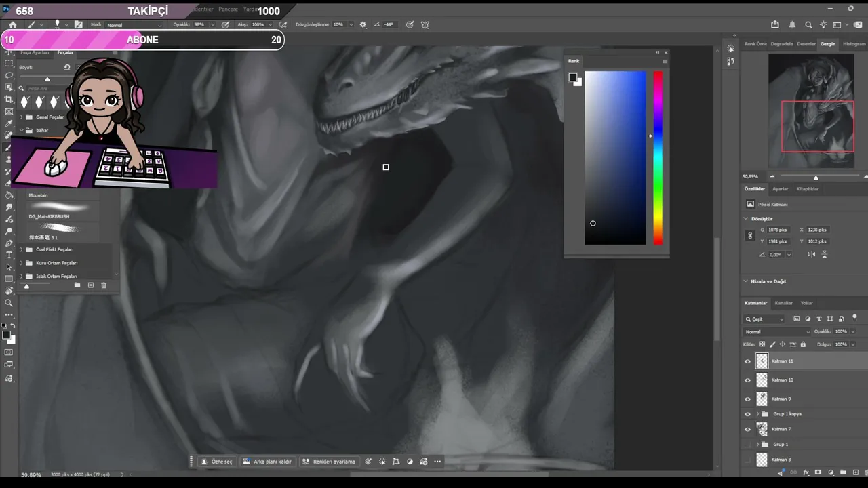Image resolution: width=868 pixels, height=488 pixels.
Task: Click the Renkleri ayarlama button
Action: [329, 462]
